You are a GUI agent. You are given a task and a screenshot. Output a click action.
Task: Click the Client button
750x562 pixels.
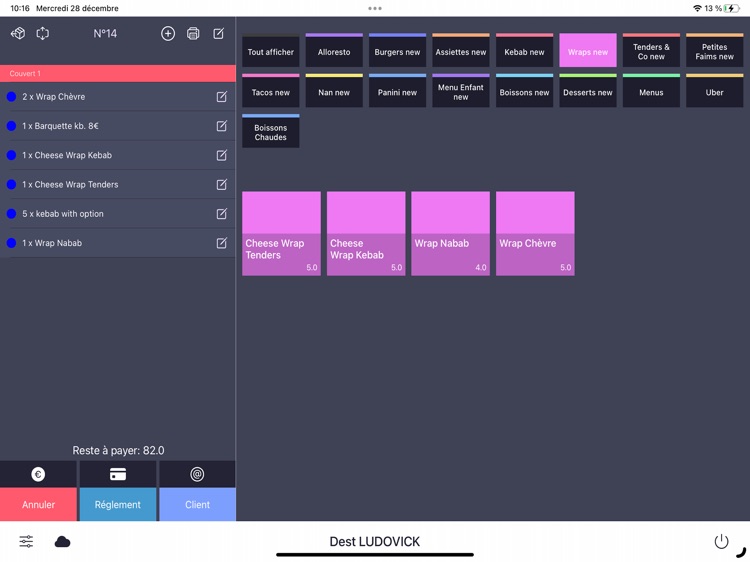click(197, 504)
